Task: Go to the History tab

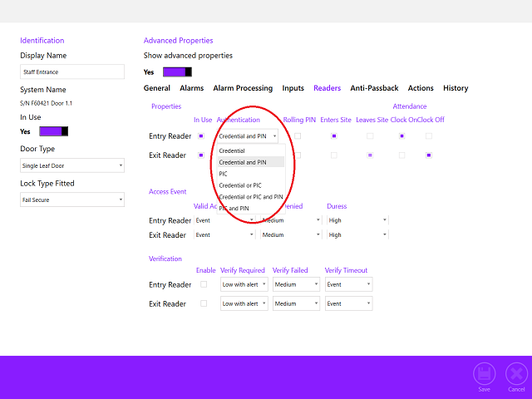Action: pos(456,88)
